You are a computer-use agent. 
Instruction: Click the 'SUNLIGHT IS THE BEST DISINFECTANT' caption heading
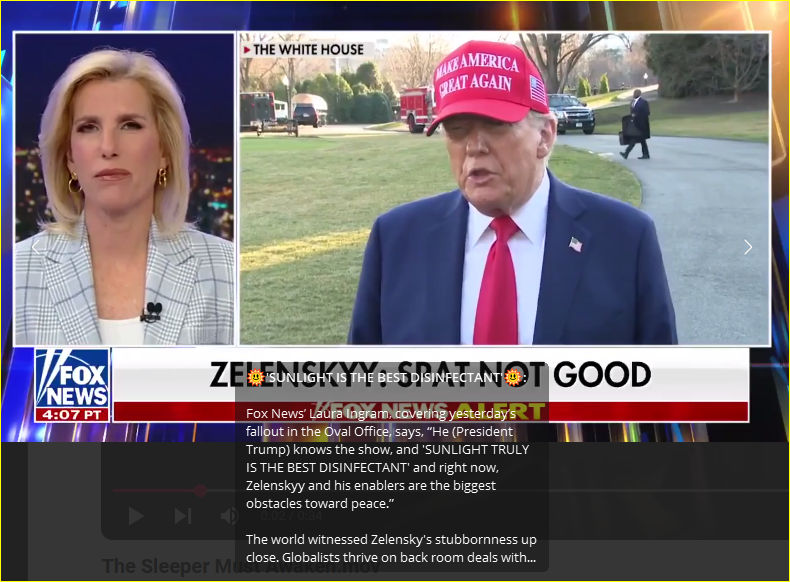tap(386, 377)
